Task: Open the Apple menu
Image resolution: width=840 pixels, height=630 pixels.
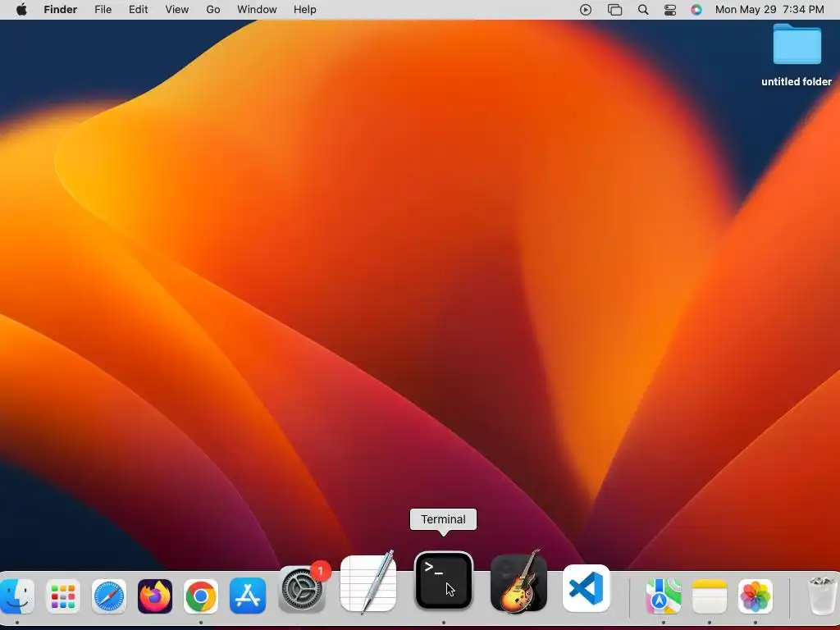Action: [x=21, y=10]
